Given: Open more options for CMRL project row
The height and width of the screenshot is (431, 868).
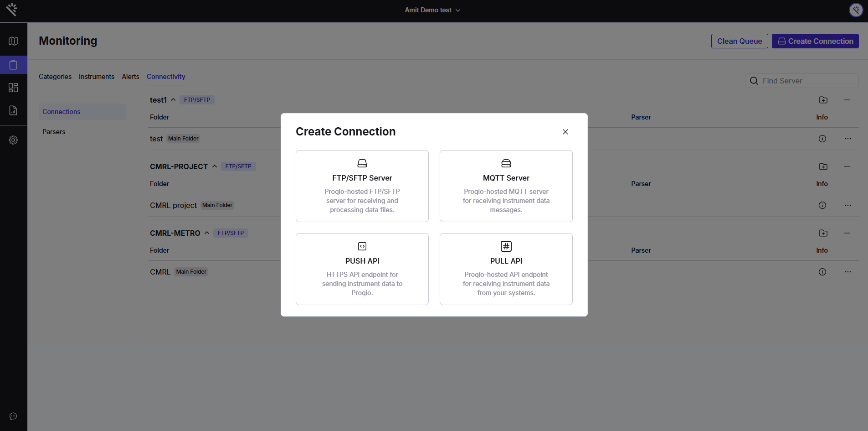Looking at the screenshot, I should [848, 205].
